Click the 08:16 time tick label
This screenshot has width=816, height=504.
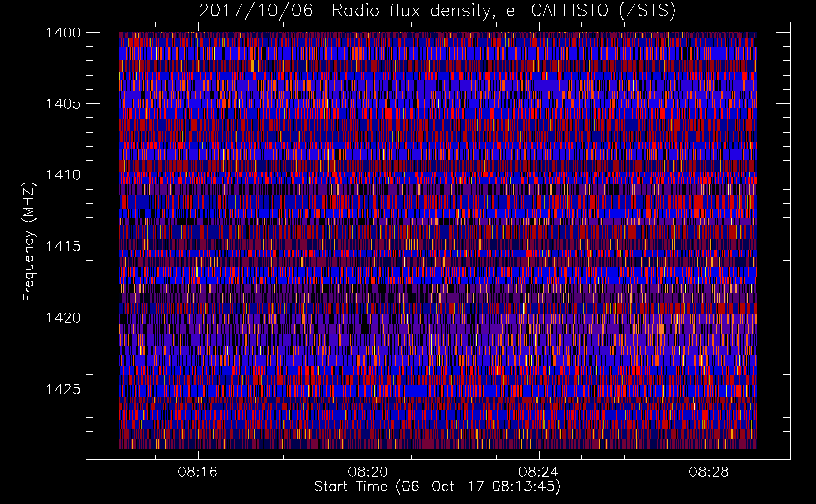(198, 472)
